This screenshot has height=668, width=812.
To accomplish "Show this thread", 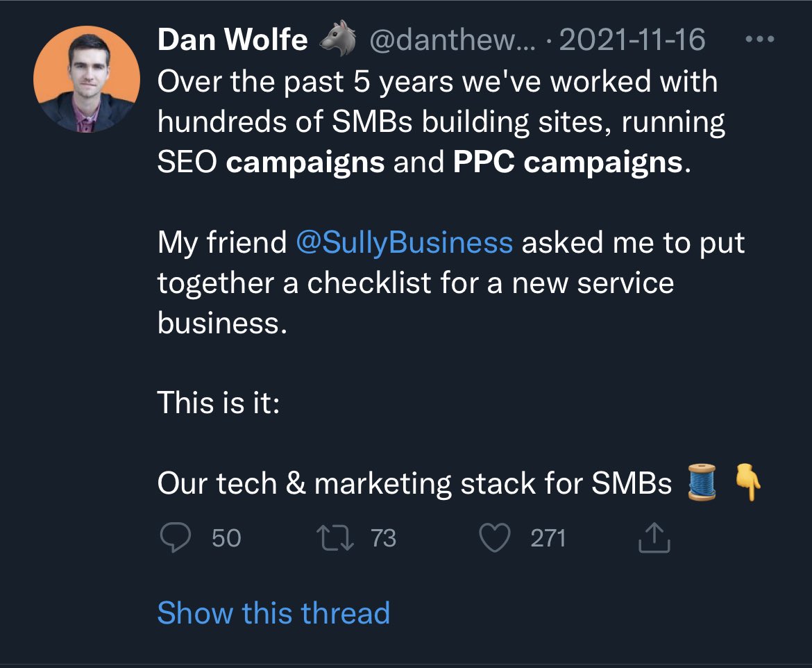I will click(x=273, y=613).
